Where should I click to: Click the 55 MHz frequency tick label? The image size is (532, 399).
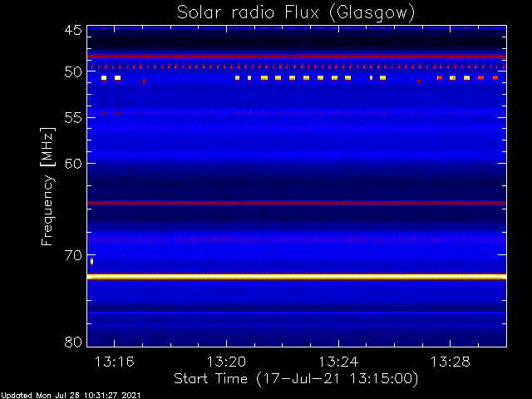coord(72,117)
